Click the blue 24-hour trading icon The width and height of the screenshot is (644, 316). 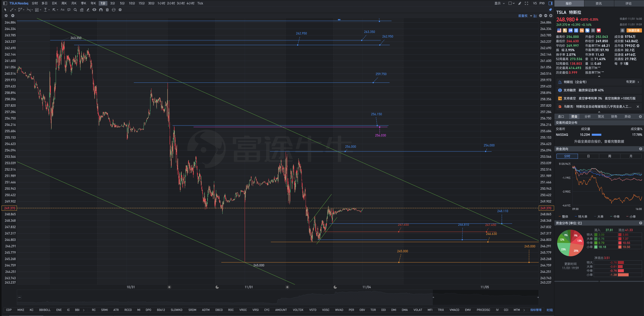point(570,30)
